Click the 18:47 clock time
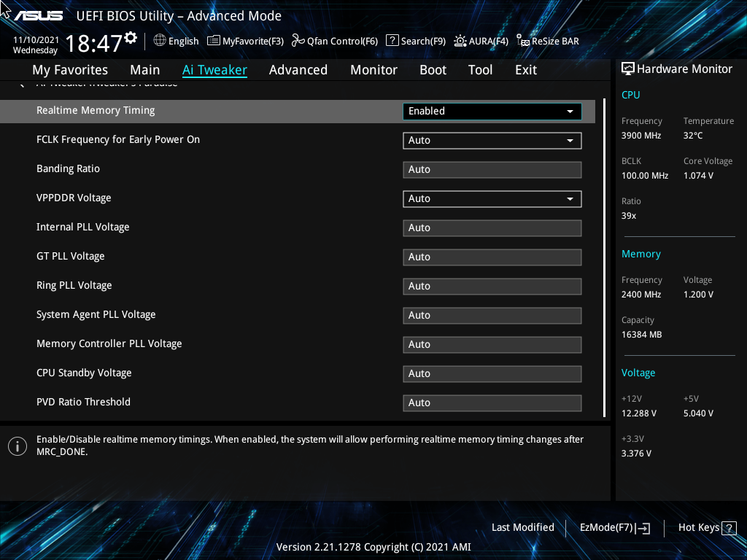This screenshot has height=560, width=747. (94, 43)
